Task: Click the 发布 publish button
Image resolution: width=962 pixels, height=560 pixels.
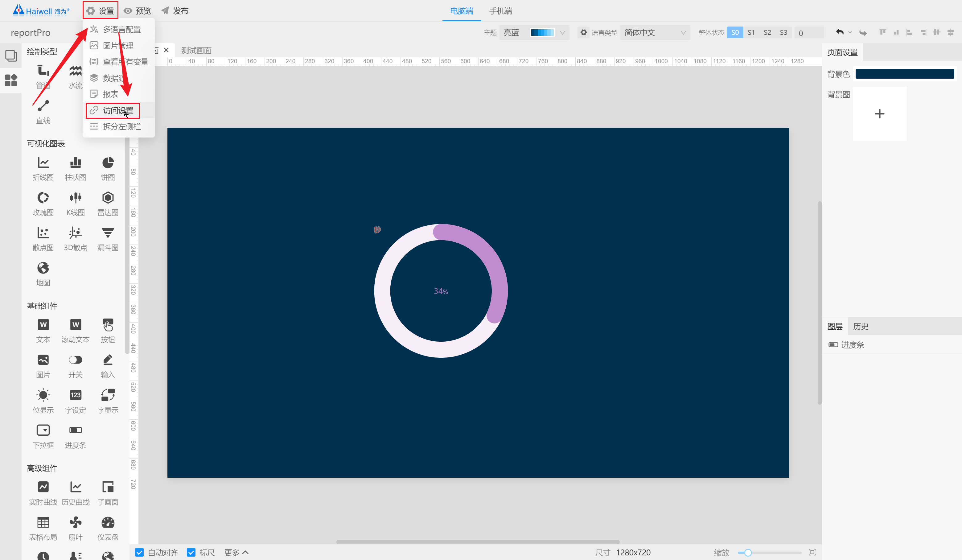Action: (x=175, y=11)
